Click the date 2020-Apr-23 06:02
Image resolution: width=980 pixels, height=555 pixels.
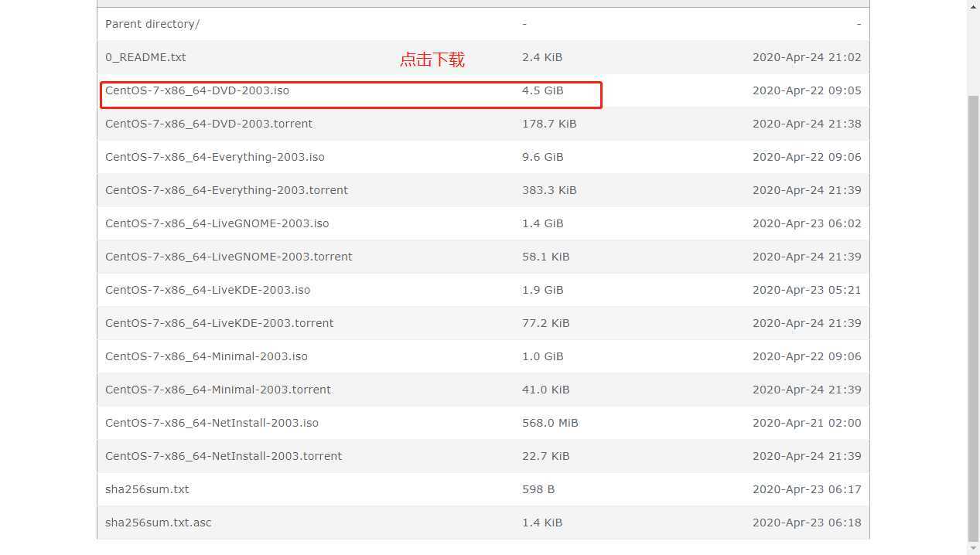coord(807,223)
